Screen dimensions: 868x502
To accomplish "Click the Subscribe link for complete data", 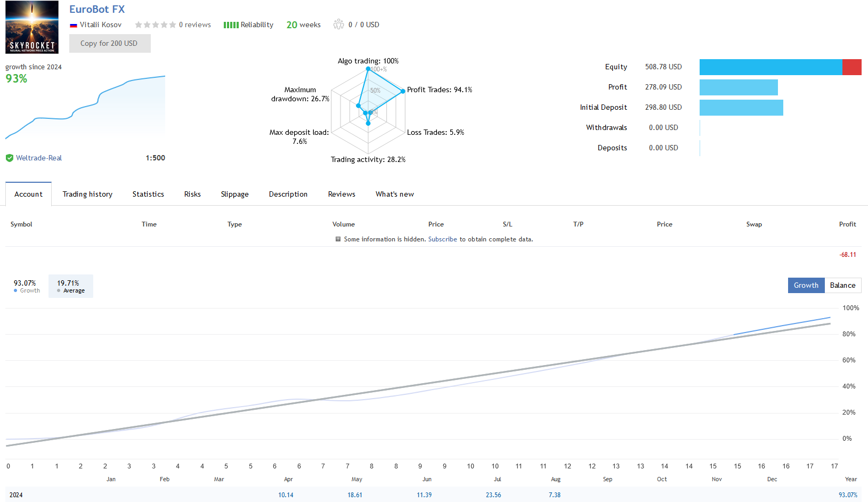I will 443,239.
